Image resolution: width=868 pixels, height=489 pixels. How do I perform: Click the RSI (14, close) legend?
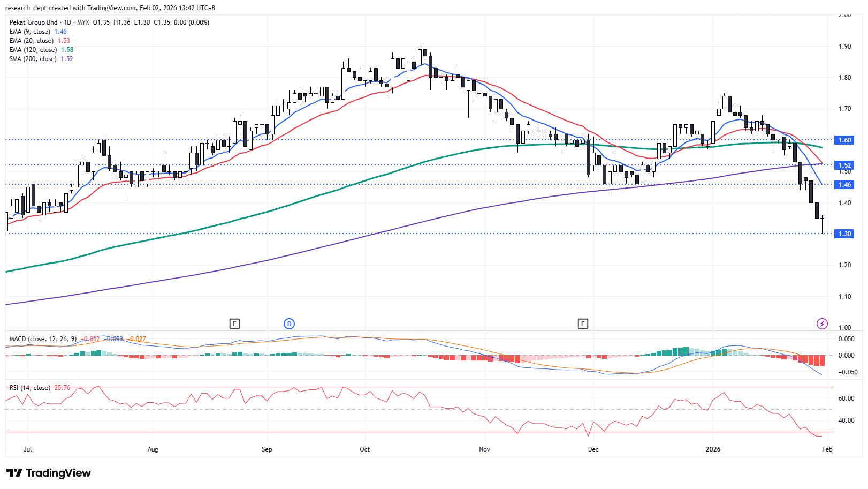[x=30, y=388]
